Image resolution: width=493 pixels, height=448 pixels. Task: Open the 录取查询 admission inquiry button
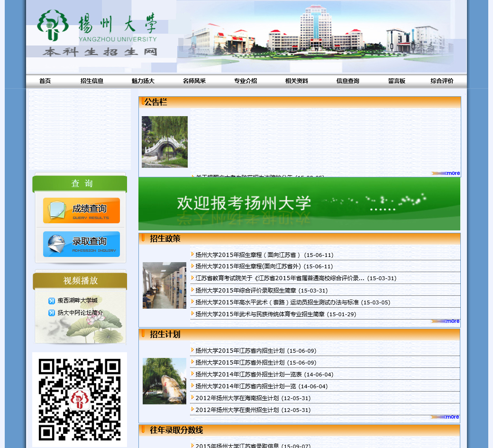82,244
